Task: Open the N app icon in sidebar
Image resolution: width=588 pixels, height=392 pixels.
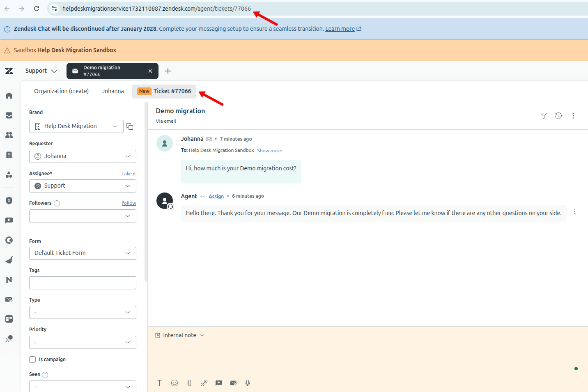Action: pos(9,280)
